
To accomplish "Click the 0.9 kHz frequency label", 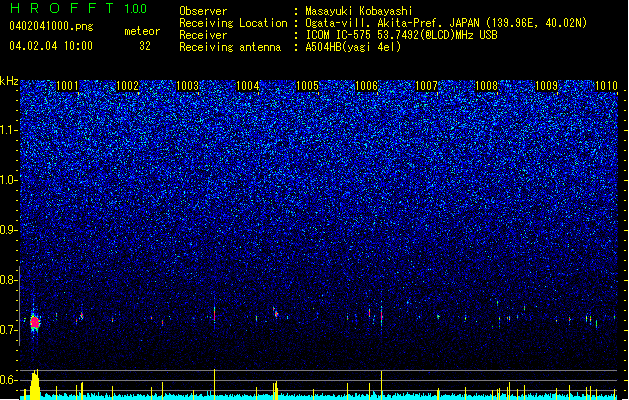I will [x=9, y=230].
